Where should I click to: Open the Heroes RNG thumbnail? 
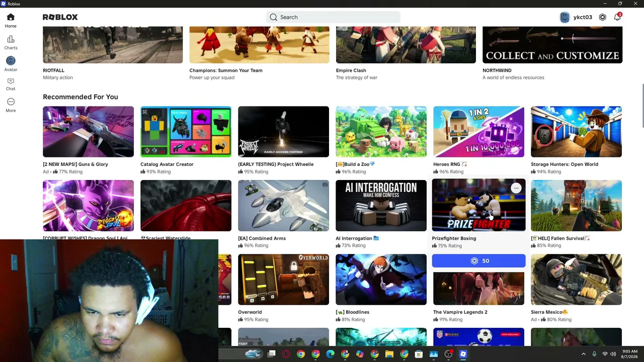(478, 132)
